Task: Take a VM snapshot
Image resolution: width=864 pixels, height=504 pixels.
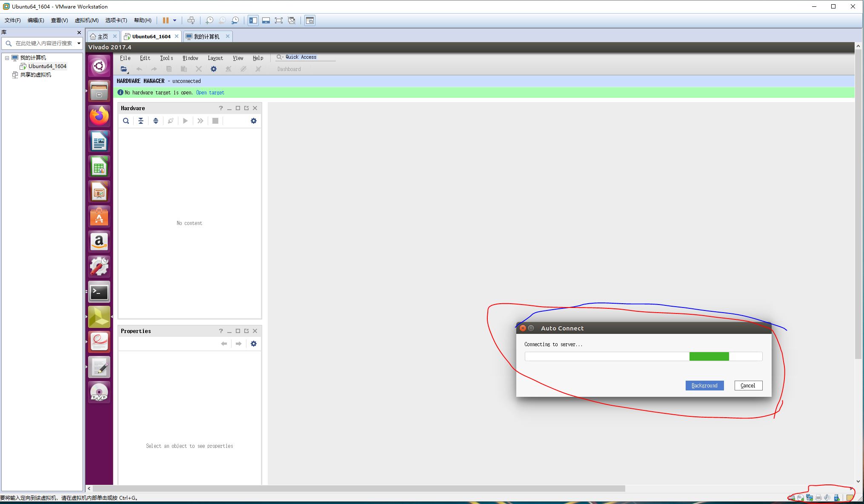Action: pos(209,20)
